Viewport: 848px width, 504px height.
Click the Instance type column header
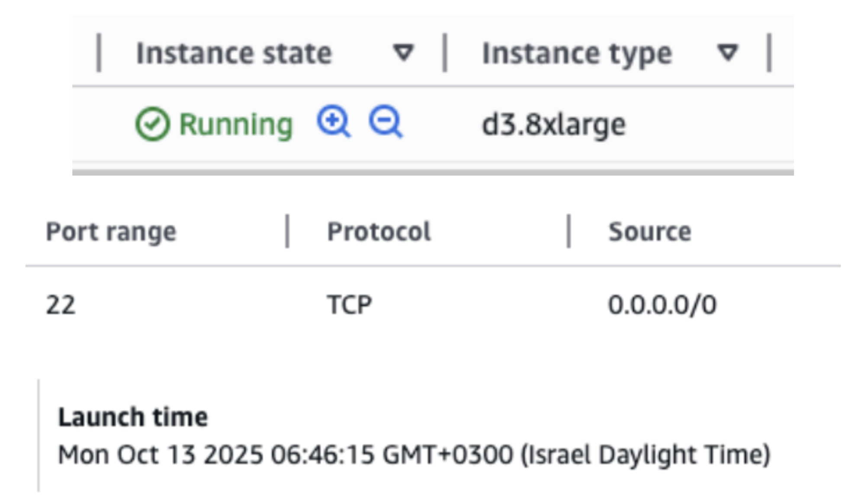(x=577, y=54)
